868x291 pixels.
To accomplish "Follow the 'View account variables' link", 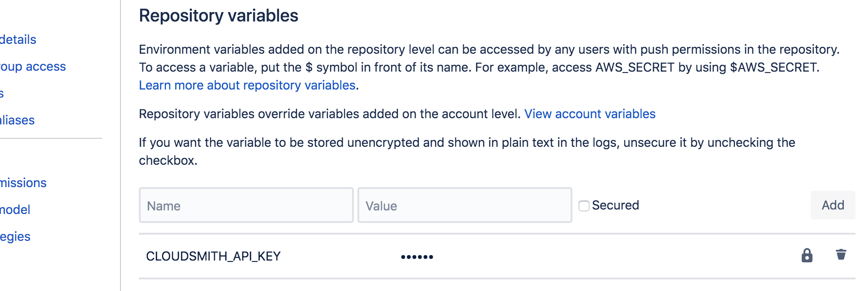I will 589,114.
